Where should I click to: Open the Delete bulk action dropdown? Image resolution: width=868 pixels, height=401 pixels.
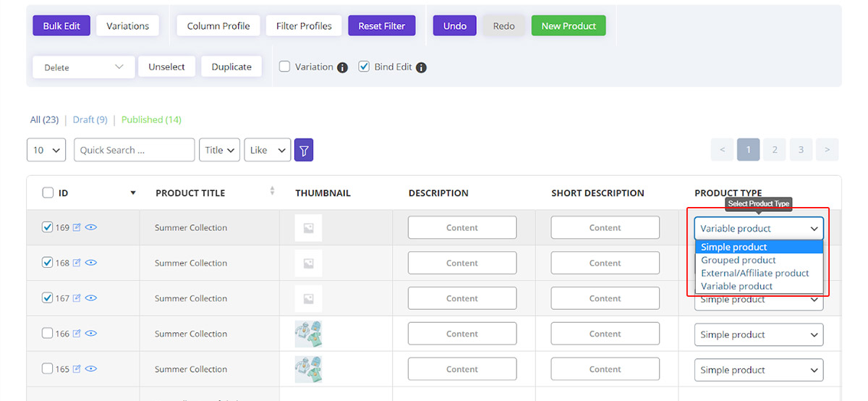pyautogui.click(x=84, y=67)
